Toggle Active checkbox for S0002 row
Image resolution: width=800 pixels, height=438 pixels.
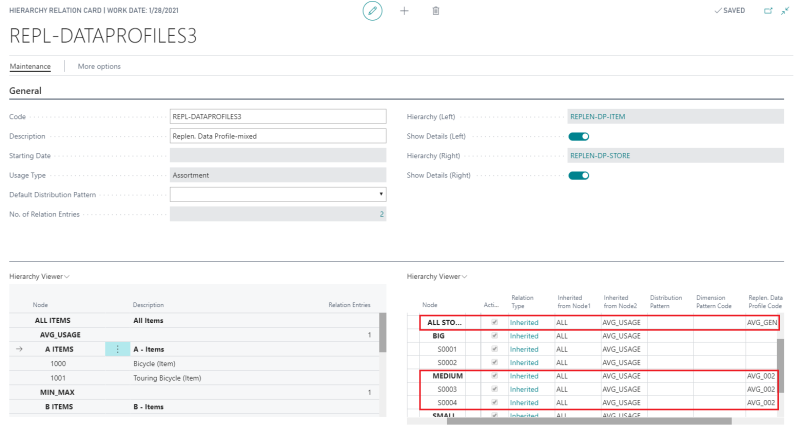click(494, 362)
